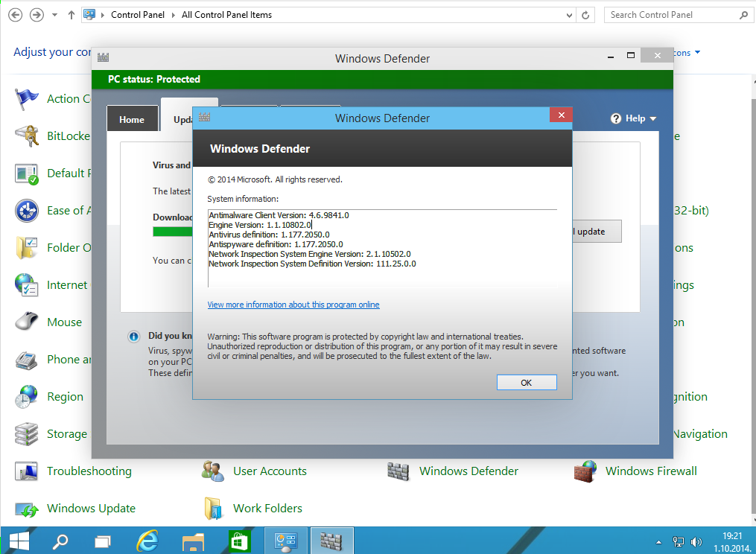This screenshot has width=756, height=554.
Task: Open Internet Options icon in Control Panel
Action: coord(26,285)
